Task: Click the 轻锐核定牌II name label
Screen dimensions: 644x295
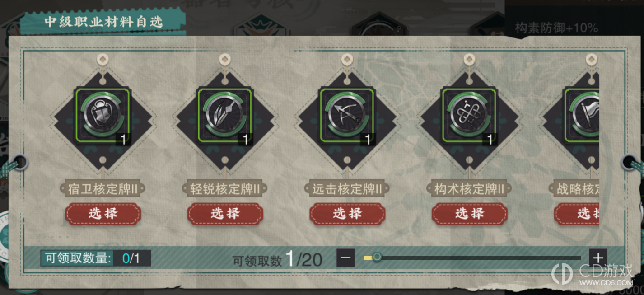Action: (x=225, y=189)
